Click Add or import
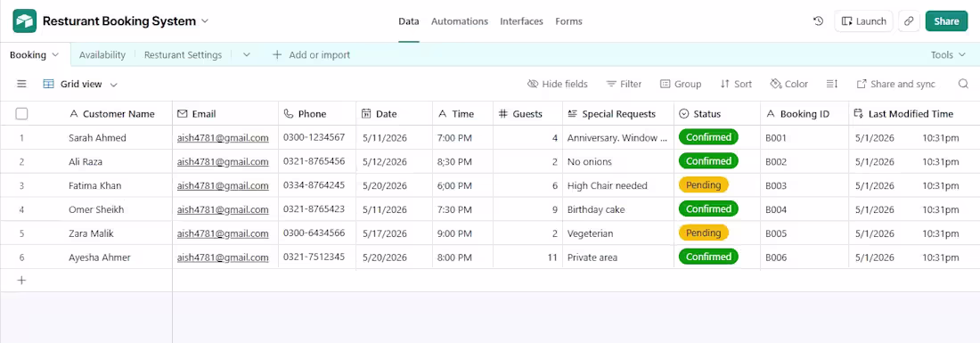This screenshot has height=343, width=980. coord(311,55)
